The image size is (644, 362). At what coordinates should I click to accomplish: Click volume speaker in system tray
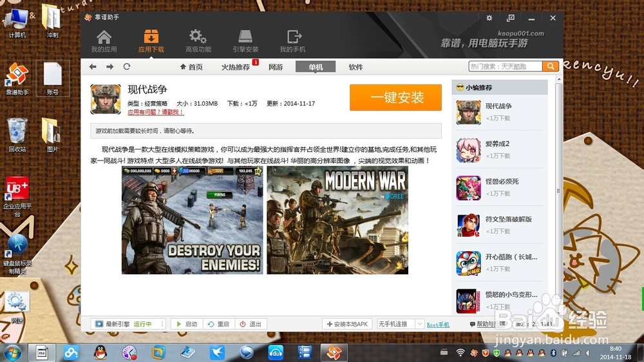(x=588, y=352)
